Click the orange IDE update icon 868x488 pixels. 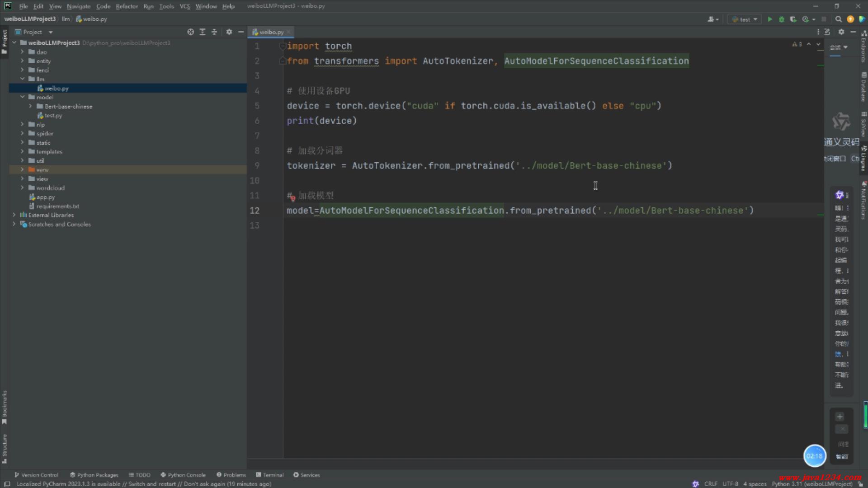[x=850, y=19]
